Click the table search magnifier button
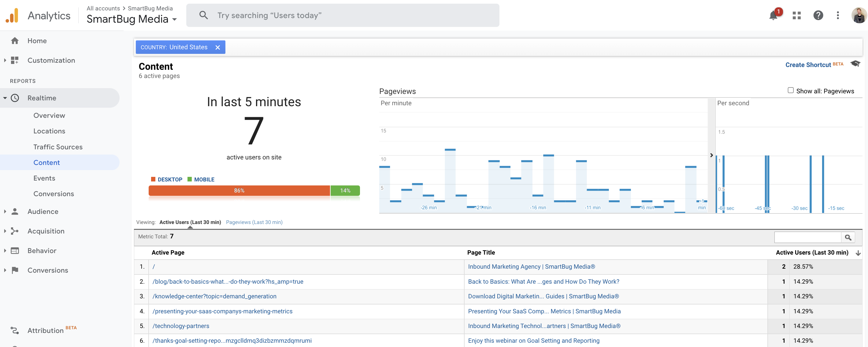This screenshot has width=868, height=347. point(848,237)
